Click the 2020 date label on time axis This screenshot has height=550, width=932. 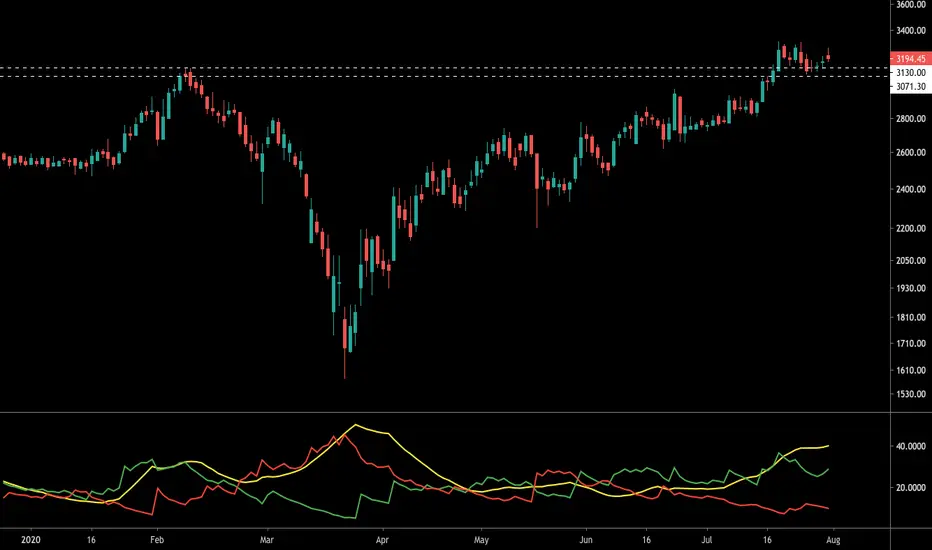[30, 540]
